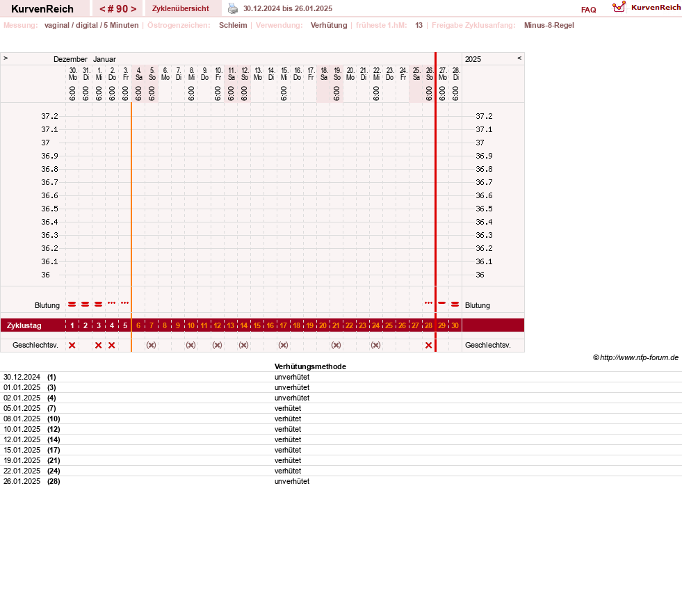The width and height of the screenshot is (682, 616).
Task: Click the 'Minus-8-Regel' value
Action: pyautogui.click(x=549, y=25)
